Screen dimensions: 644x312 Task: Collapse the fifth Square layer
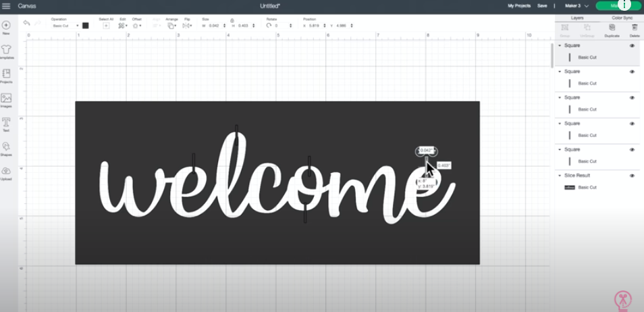[560, 150]
